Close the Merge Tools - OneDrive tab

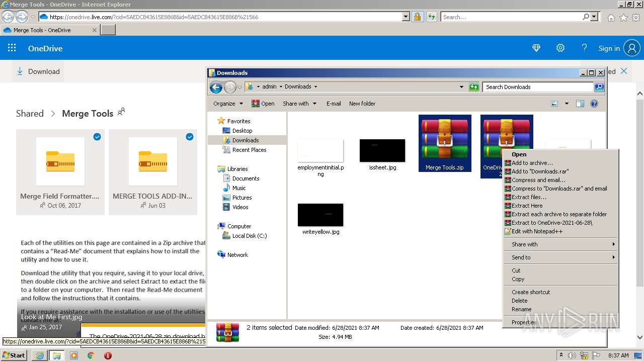tap(94, 30)
